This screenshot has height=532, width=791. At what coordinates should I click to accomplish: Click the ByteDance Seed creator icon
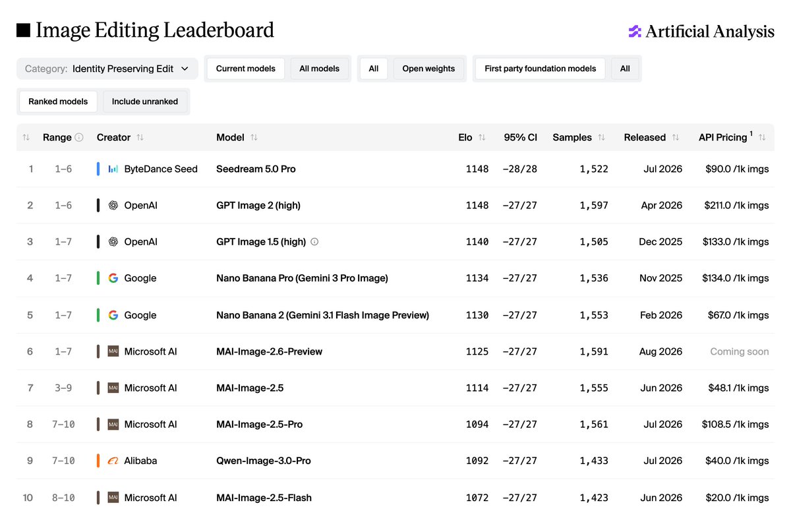113,169
